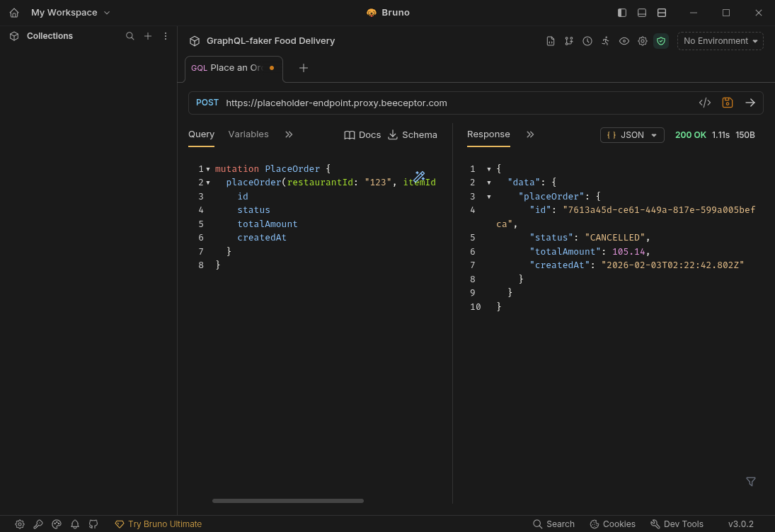Click the prettify query wand icon

[x=420, y=176]
